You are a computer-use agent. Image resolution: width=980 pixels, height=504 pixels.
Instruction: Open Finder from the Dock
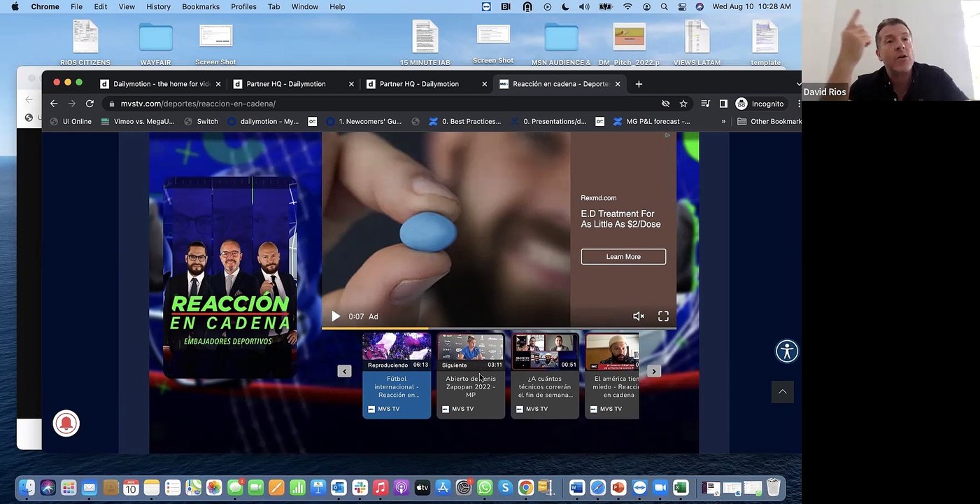click(27, 488)
